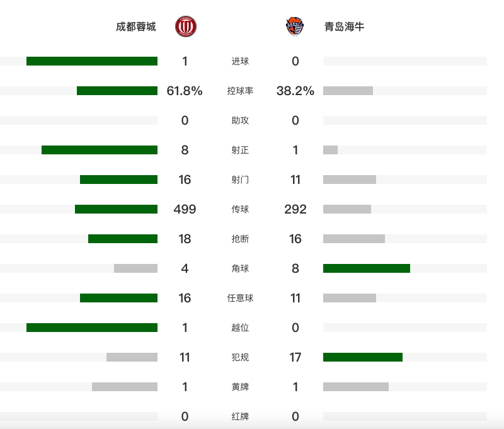The height and width of the screenshot is (429, 504).
Task: Click 青岛海牛's green 角球 bar
Action: [x=367, y=268]
